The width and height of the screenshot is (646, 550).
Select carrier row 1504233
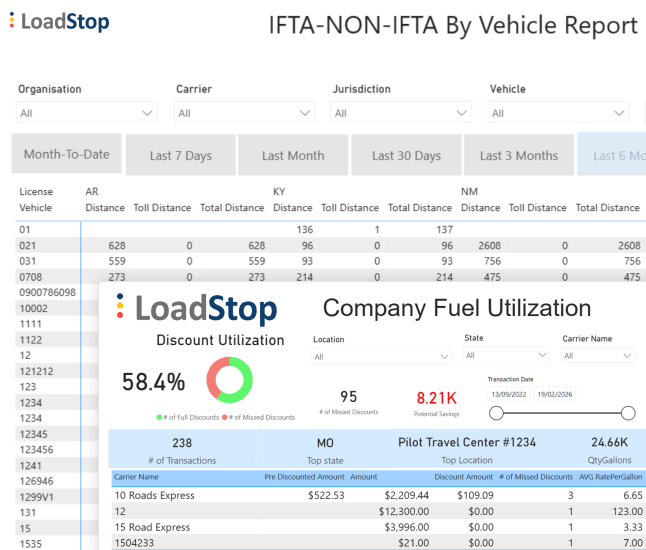click(379, 543)
